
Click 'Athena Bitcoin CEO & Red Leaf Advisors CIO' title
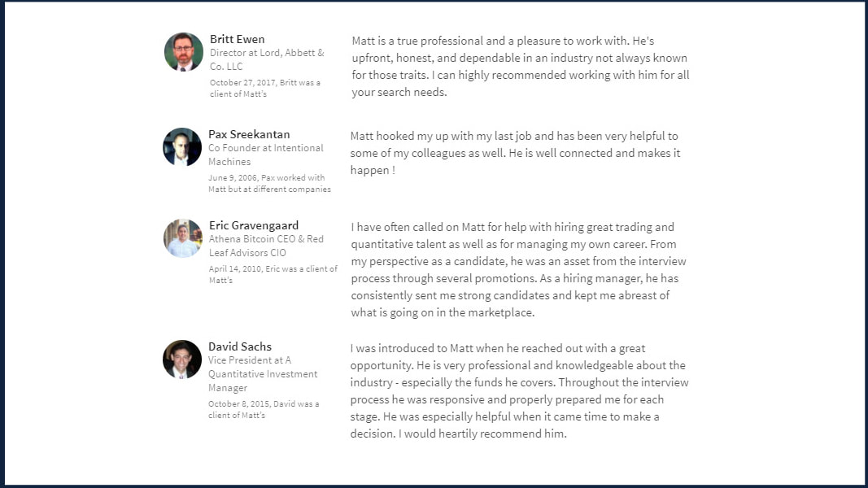point(266,246)
